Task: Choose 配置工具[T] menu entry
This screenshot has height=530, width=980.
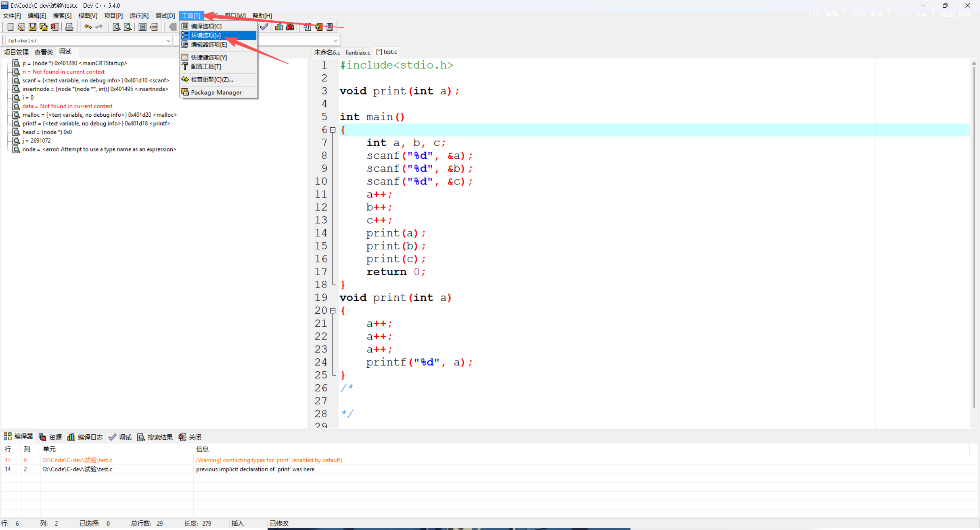Action: click(219, 67)
